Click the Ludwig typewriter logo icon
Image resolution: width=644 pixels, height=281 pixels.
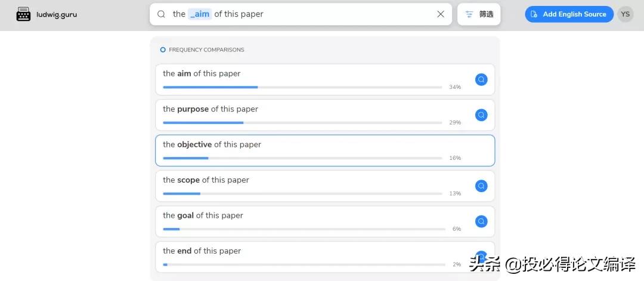(x=23, y=14)
